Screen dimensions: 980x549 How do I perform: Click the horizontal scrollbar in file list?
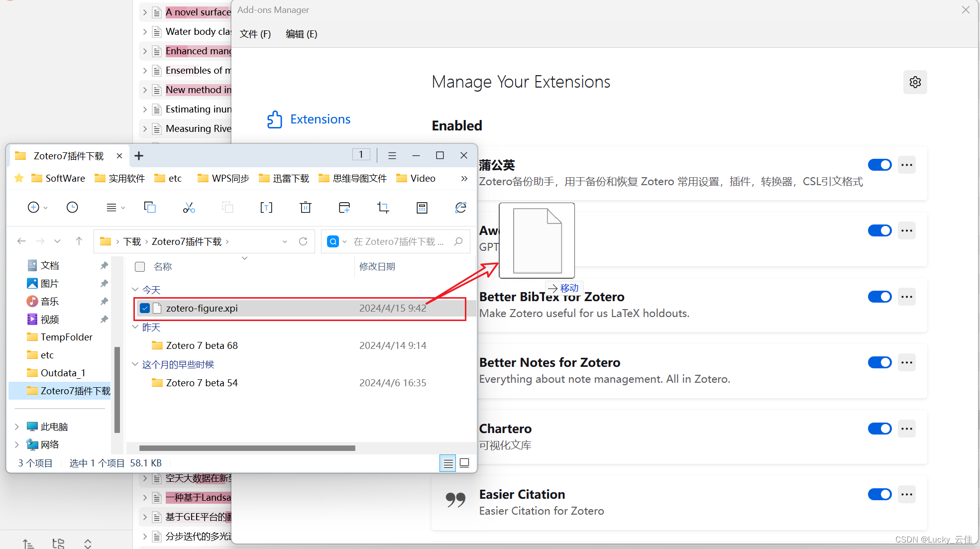click(247, 448)
